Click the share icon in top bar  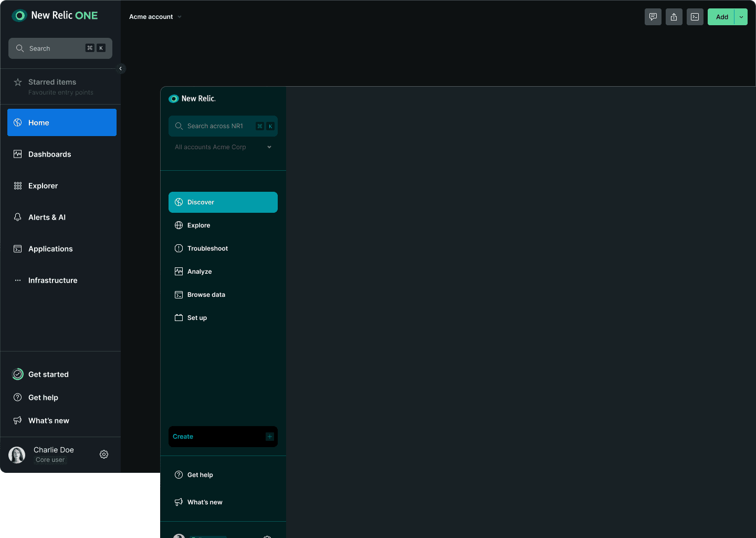674,17
